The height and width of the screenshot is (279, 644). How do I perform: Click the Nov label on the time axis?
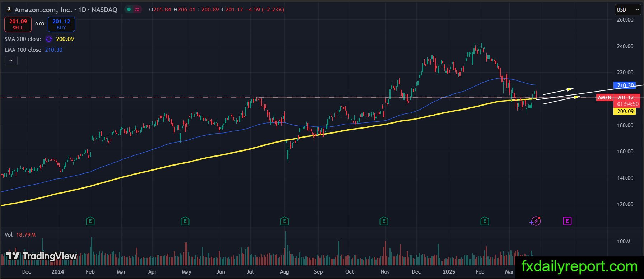[x=385, y=272]
